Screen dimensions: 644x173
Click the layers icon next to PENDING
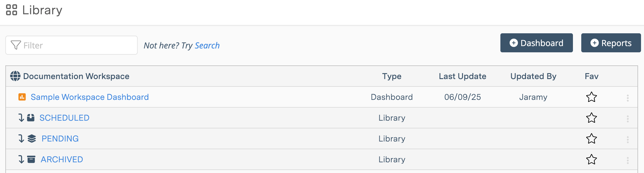(32, 139)
